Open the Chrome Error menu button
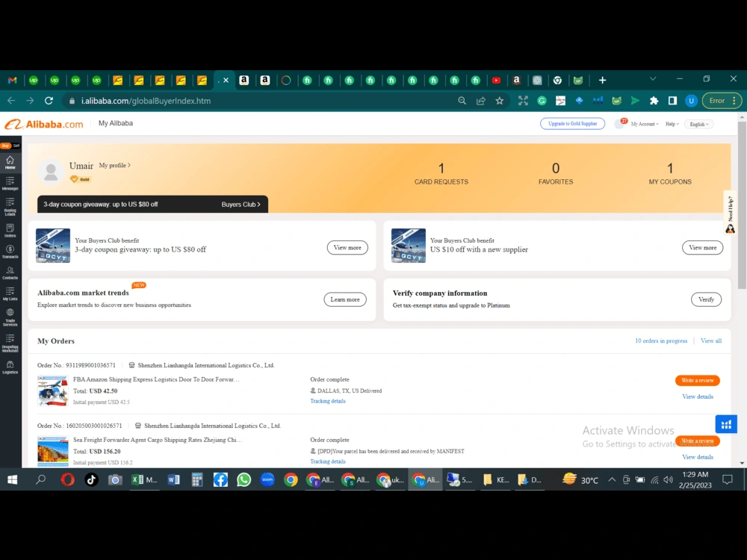This screenshot has height=560, width=747. click(722, 101)
